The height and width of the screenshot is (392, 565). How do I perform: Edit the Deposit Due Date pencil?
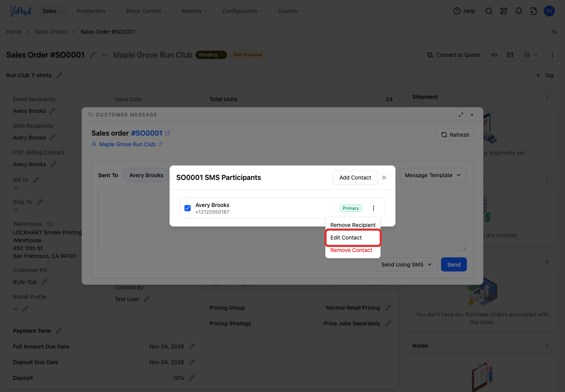click(192, 362)
